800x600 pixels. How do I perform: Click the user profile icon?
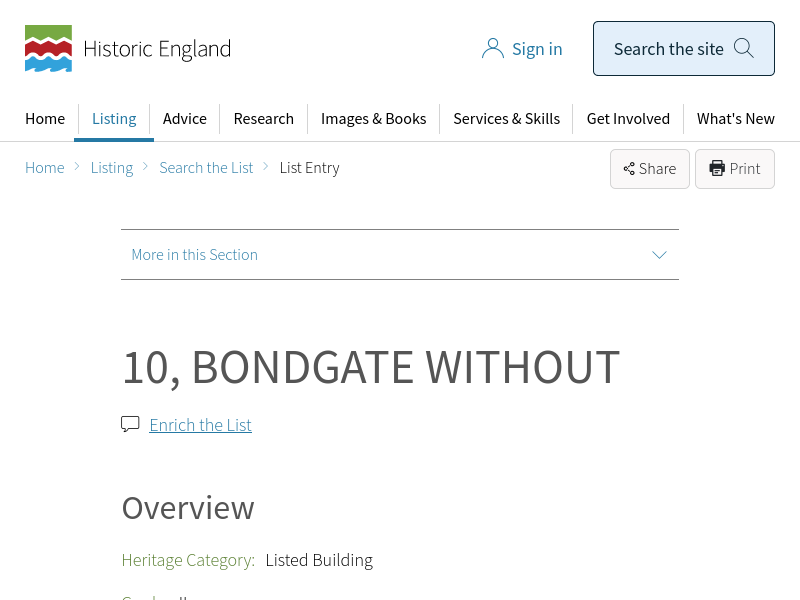point(492,49)
